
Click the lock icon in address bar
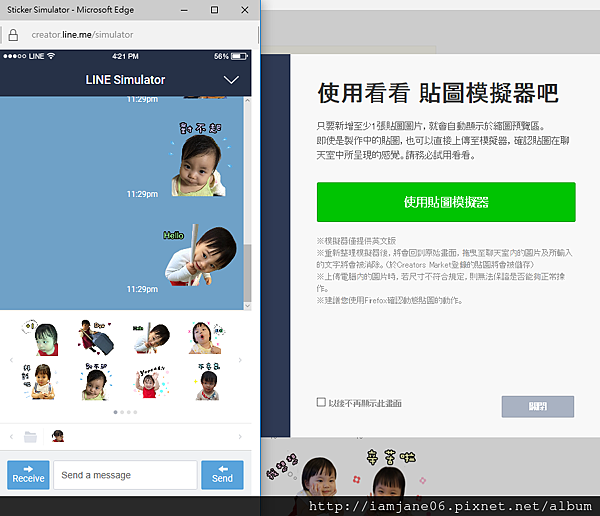13,35
